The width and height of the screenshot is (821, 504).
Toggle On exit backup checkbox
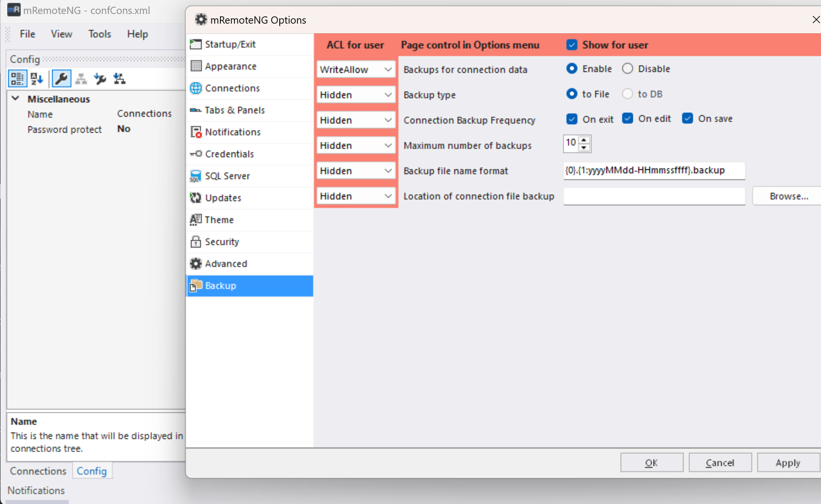pyautogui.click(x=572, y=119)
